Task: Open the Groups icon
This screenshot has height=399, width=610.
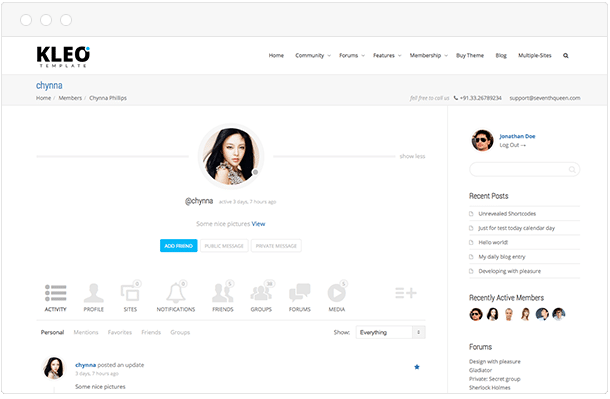Action: [261, 293]
